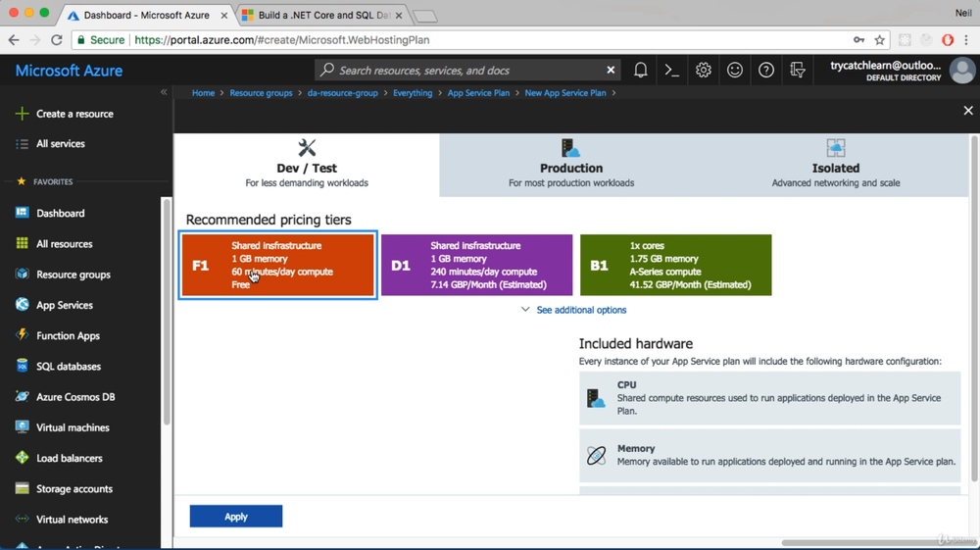Reload the page in Chrome

56,40
